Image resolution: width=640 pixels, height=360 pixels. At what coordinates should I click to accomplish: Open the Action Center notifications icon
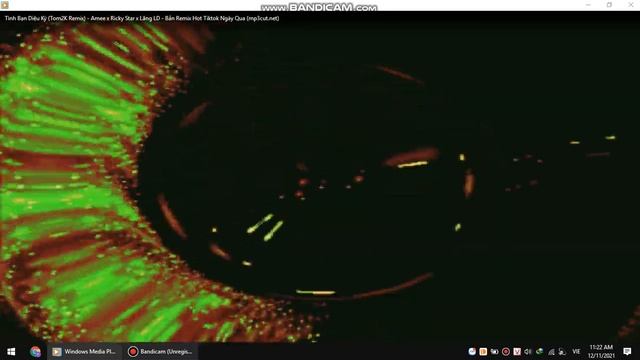(x=627, y=351)
